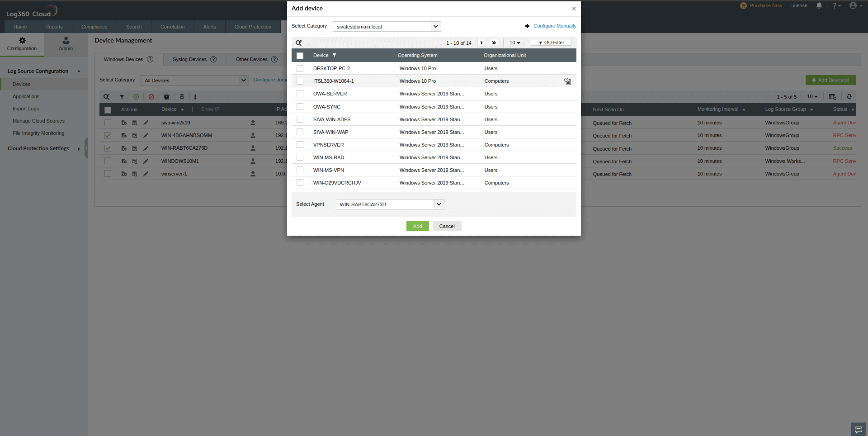The width and height of the screenshot is (868, 437).
Task: Open the background table page size dropdown
Action: 812,97
